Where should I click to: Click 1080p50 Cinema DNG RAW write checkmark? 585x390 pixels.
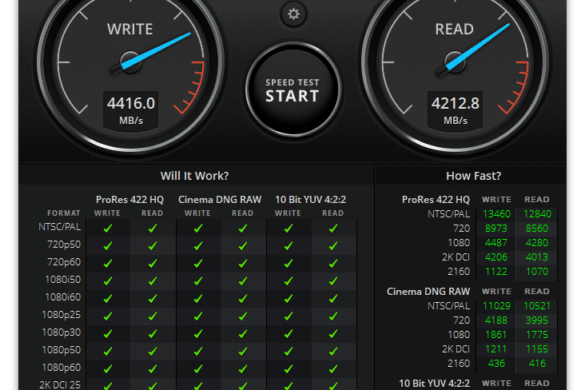198,351
